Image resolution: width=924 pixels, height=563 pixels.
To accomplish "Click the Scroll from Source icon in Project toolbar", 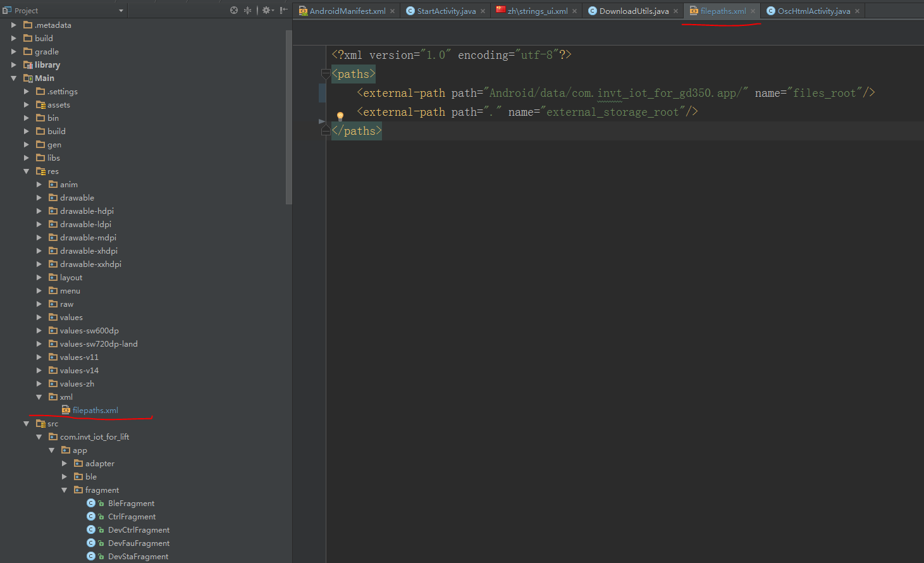I will click(x=234, y=10).
